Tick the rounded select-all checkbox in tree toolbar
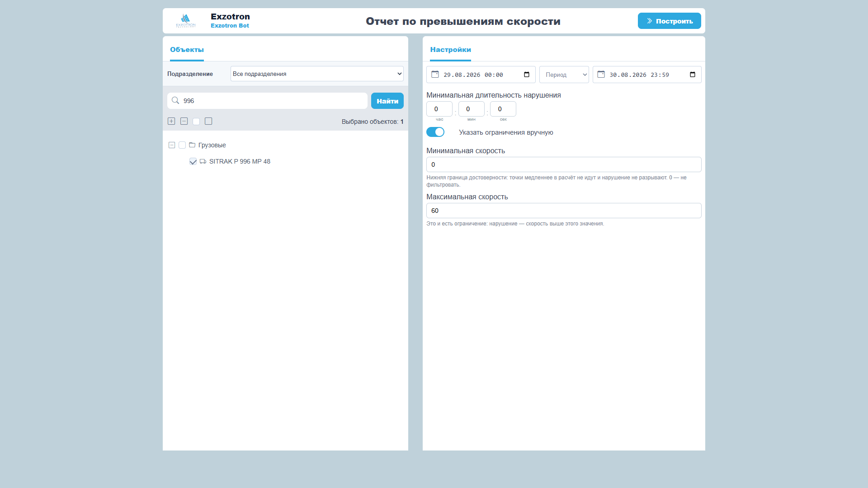The image size is (868, 488). coord(196,121)
